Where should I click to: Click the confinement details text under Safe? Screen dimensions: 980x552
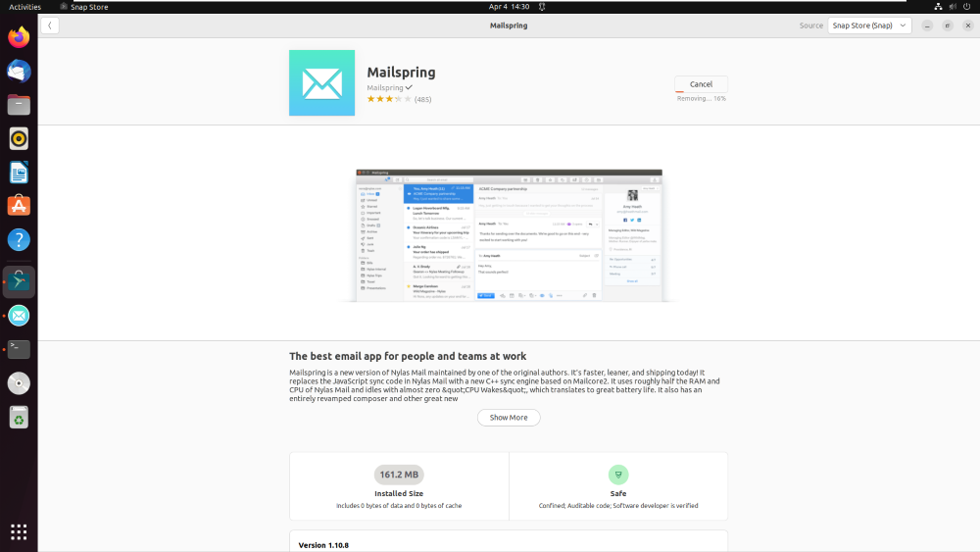pyautogui.click(x=618, y=506)
